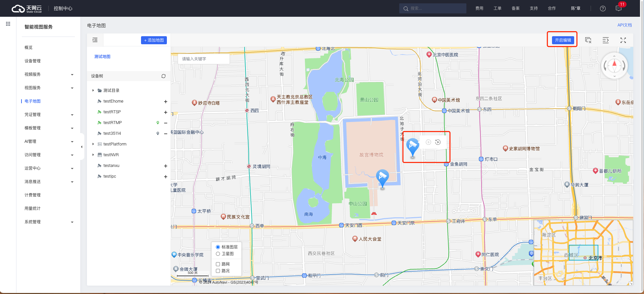Click the close-windows icon beside 开启编辑
The height and width of the screenshot is (294, 644).
click(588, 40)
